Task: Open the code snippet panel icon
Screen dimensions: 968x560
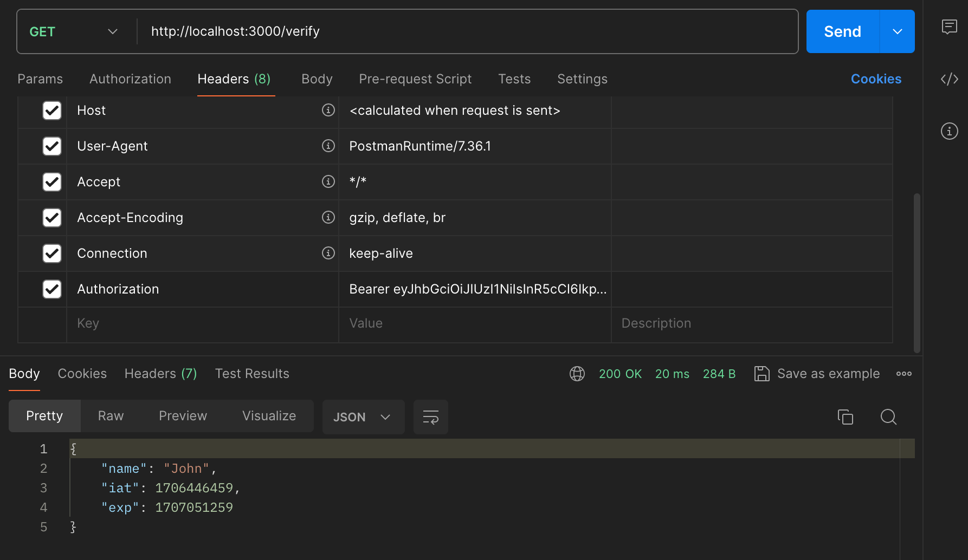Action: coord(949,79)
